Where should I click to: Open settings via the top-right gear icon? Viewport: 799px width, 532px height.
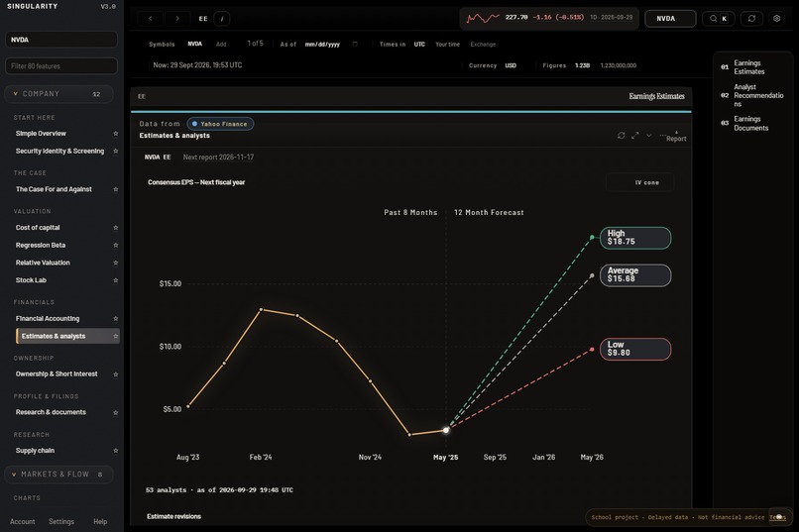776,18
